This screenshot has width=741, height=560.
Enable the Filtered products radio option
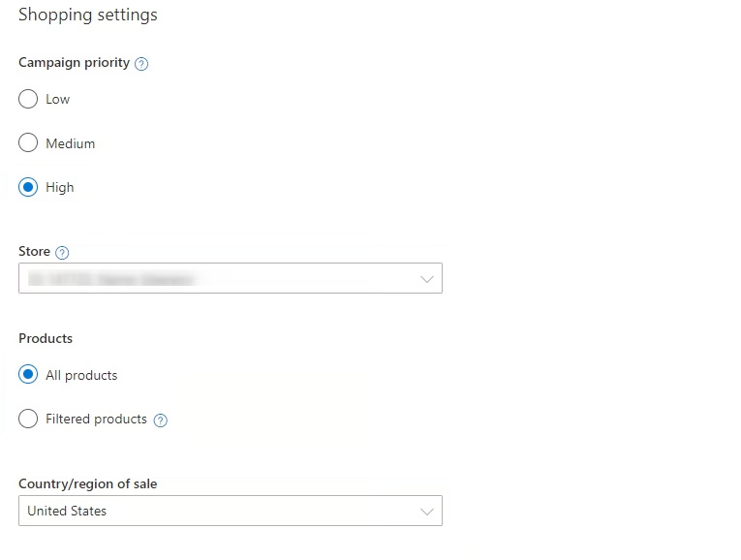28,419
